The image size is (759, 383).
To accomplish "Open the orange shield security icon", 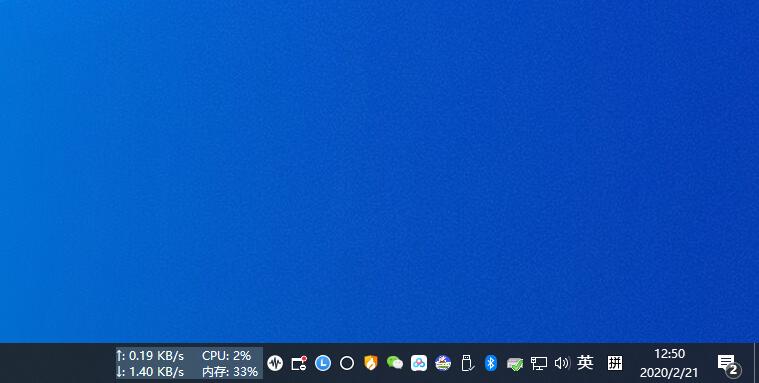I will tap(370, 363).
